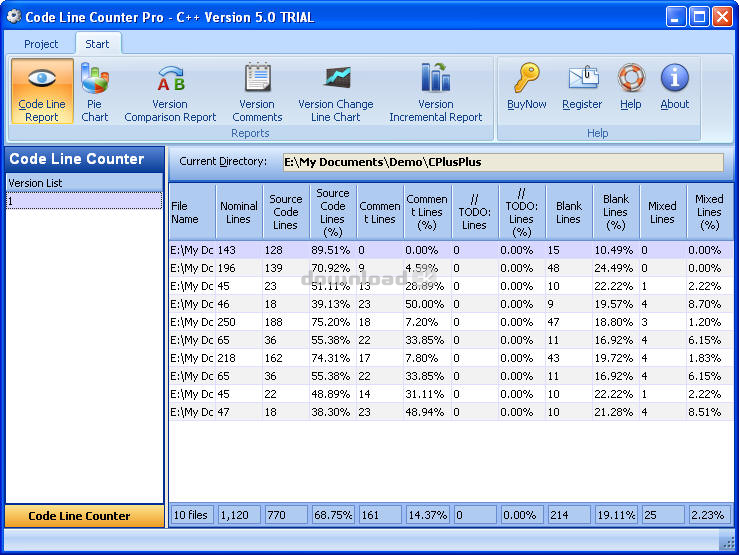739x555 pixels.
Task: Click the Register icon
Action: tap(582, 87)
